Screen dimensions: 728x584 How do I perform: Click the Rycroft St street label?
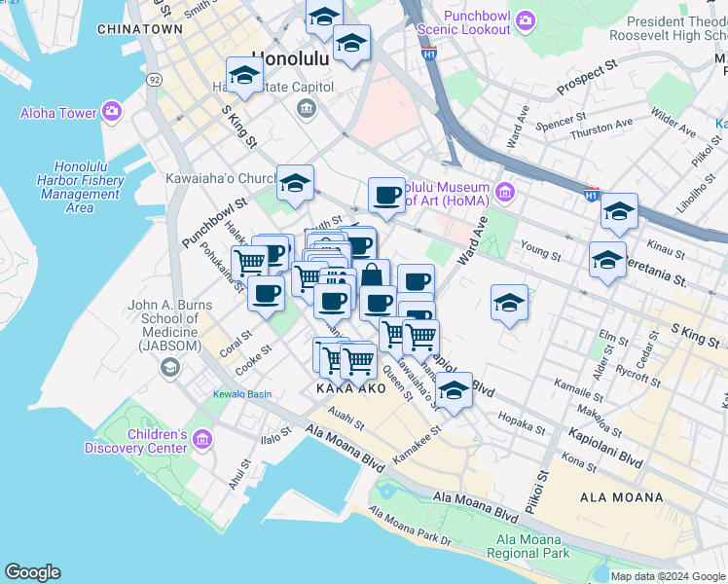(x=638, y=376)
